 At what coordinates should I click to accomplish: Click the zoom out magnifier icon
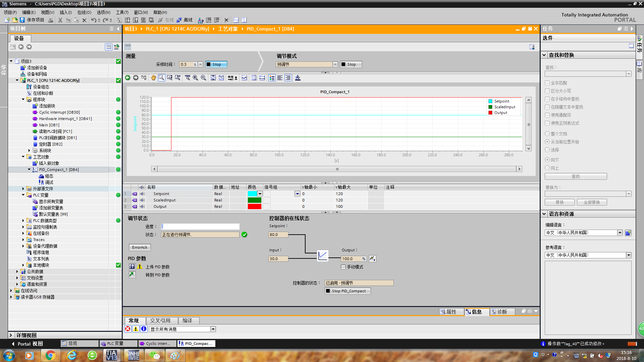pyautogui.click(x=203, y=78)
